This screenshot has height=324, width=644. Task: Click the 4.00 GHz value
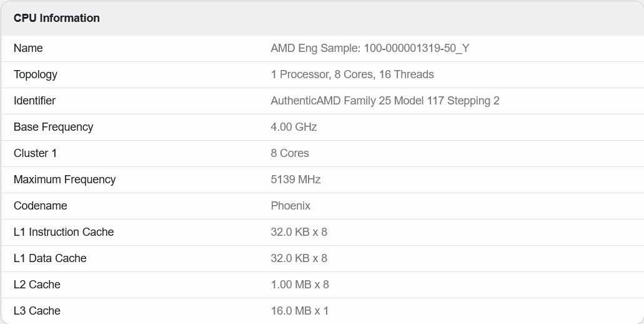294,127
